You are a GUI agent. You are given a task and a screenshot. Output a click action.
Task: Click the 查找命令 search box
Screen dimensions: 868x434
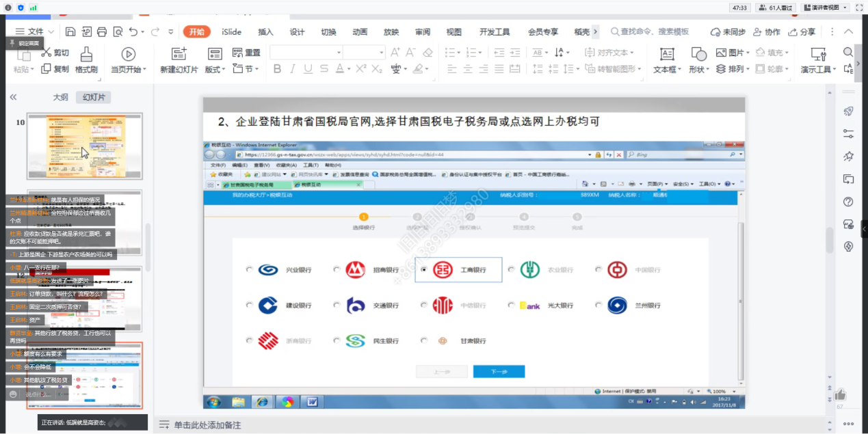pos(650,31)
